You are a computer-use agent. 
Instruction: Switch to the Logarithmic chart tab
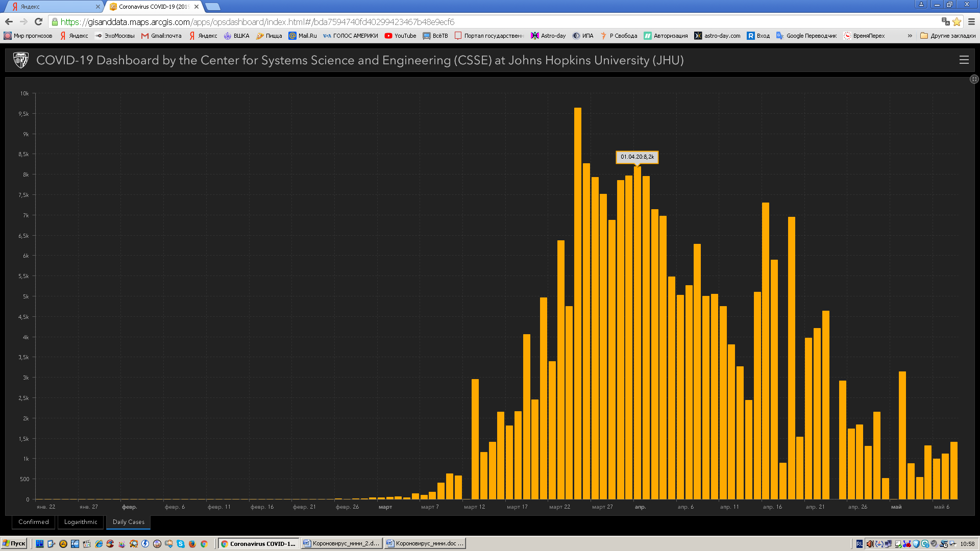pyautogui.click(x=81, y=522)
